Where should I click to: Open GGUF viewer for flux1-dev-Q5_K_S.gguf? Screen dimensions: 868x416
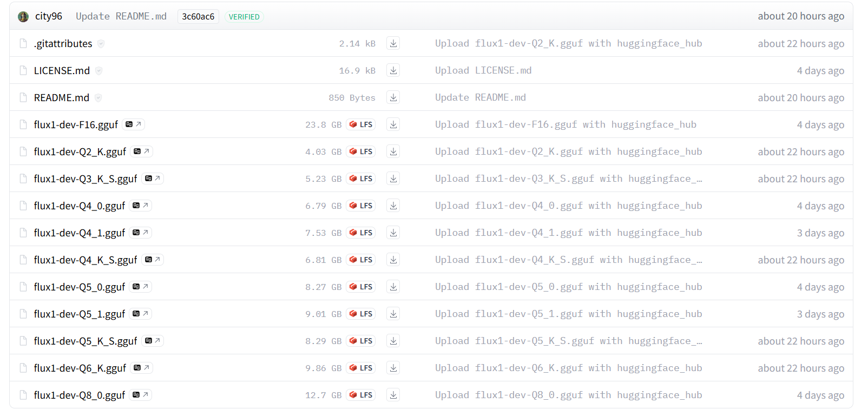pyautogui.click(x=153, y=341)
